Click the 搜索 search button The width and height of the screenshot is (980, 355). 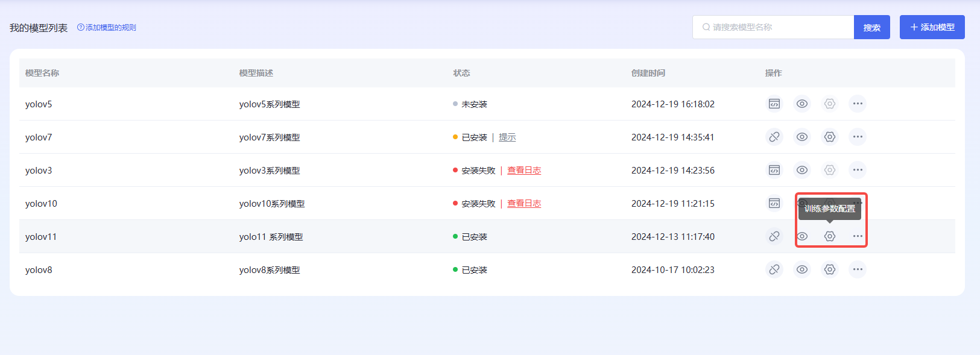tap(872, 27)
